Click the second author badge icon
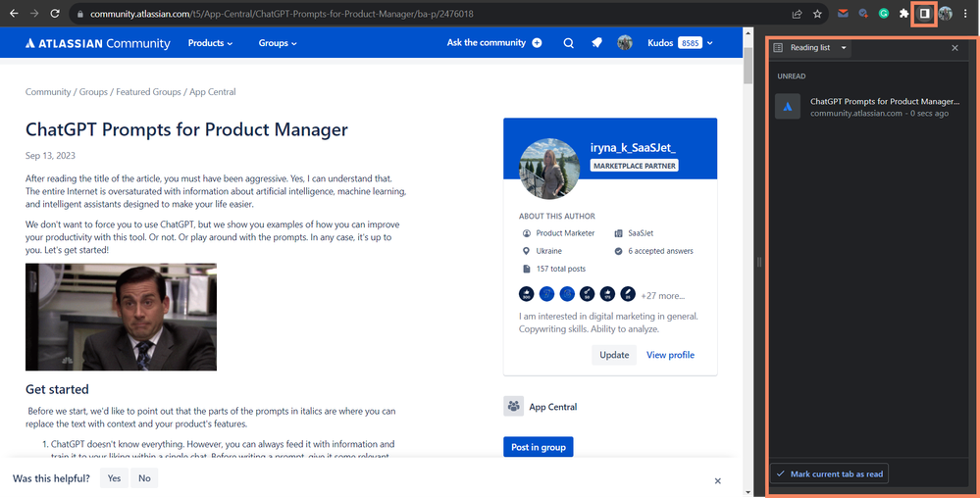The height and width of the screenshot is (498, 980). [546, 294]
